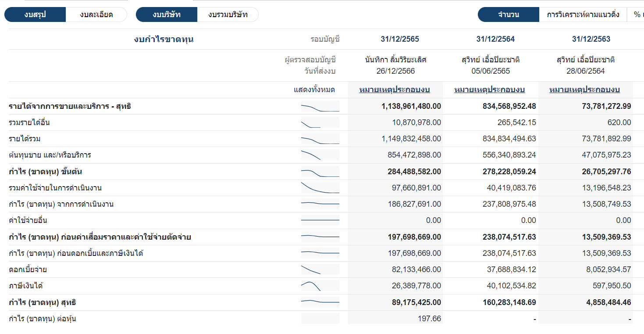
Task: Open sparkline chart for รายได้จากการขายและบริการ row
Action: [320, 106]
